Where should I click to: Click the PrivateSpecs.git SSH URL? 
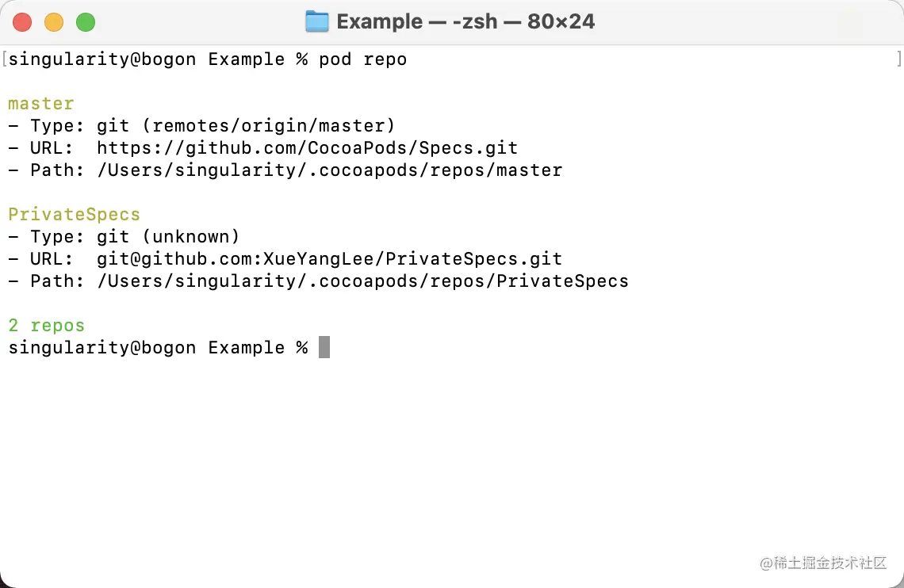click(329, 258)
